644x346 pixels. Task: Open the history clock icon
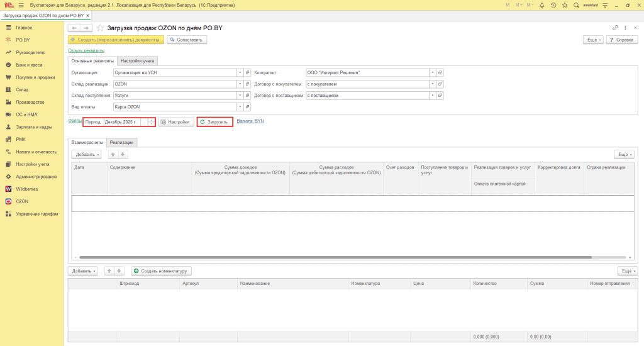[x=553, y=5]
